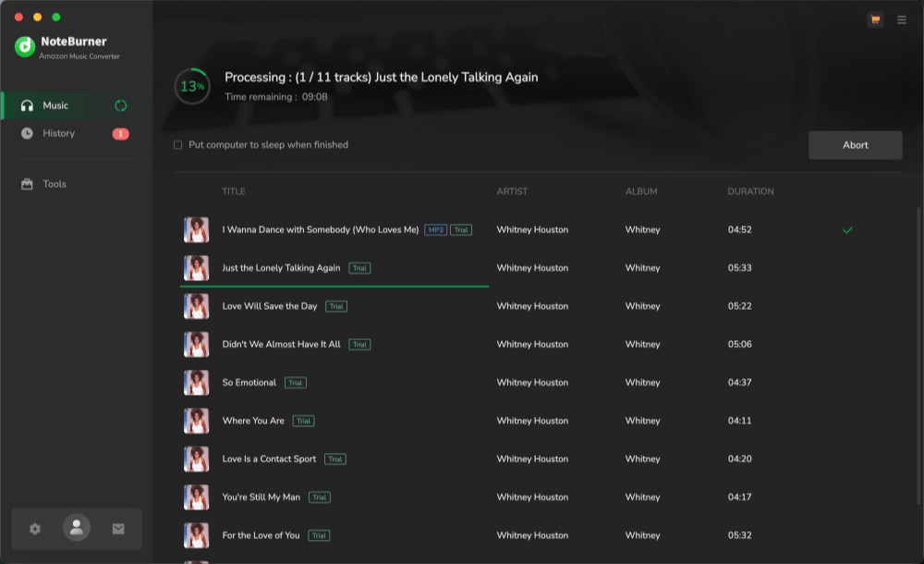Select track title You're Still My Man
Image resolution: width=924 pixels, height=564 pixels.
coord(261,497)
